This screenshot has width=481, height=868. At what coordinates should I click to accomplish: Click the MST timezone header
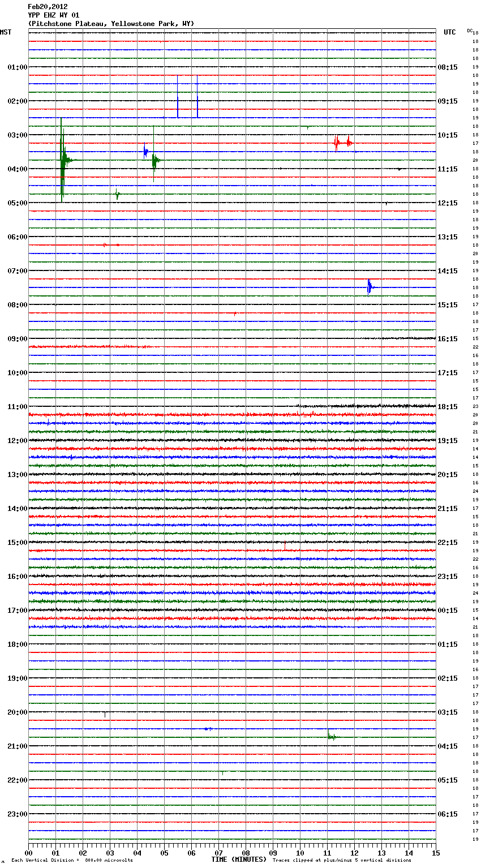6,32
